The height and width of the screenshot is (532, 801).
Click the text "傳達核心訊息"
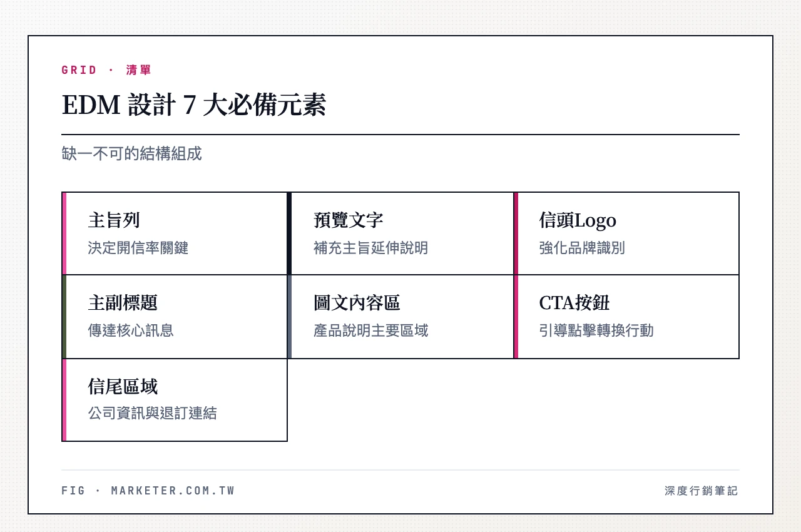point(131,330)
